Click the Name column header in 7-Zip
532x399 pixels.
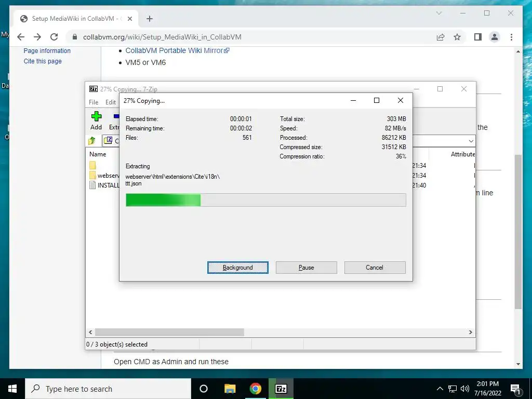pos(98,154)
